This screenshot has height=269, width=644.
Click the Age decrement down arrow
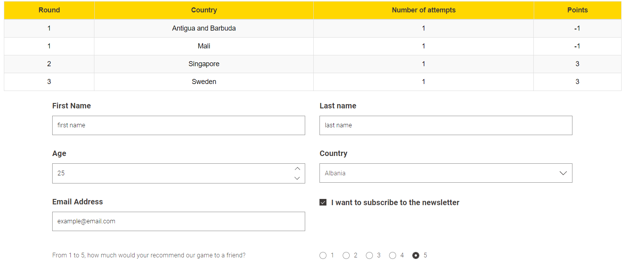click(x=297, y=178)
